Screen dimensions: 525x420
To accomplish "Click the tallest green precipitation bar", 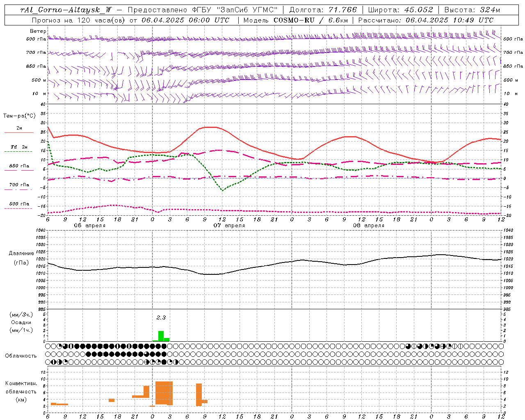I will (x=161, y=336).
